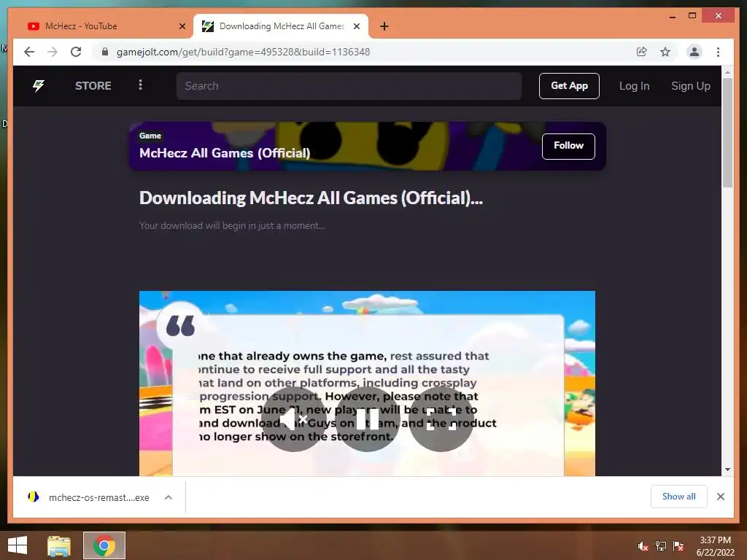Open the Game Jolt navbar more-options dots
747x560 pixels.
(140, 85)
